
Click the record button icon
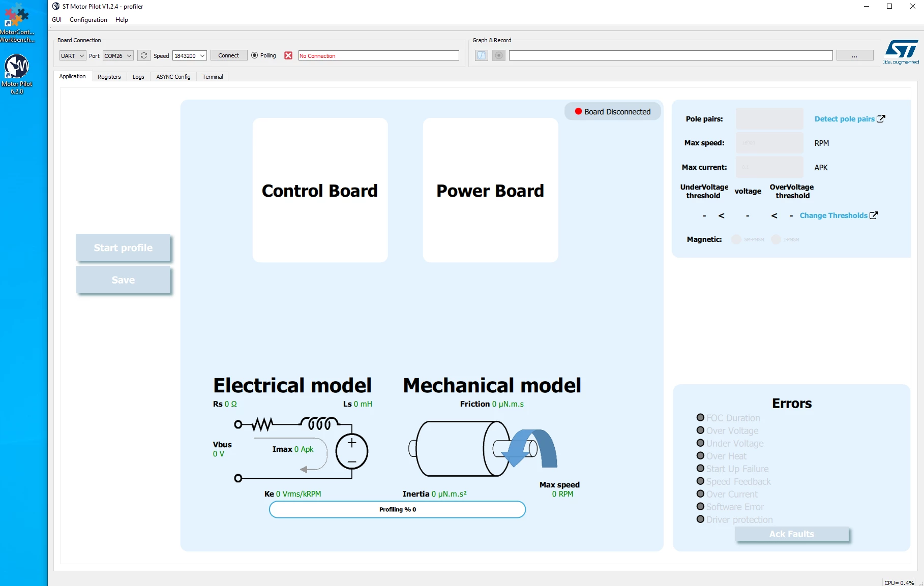[x=499, y=55]
